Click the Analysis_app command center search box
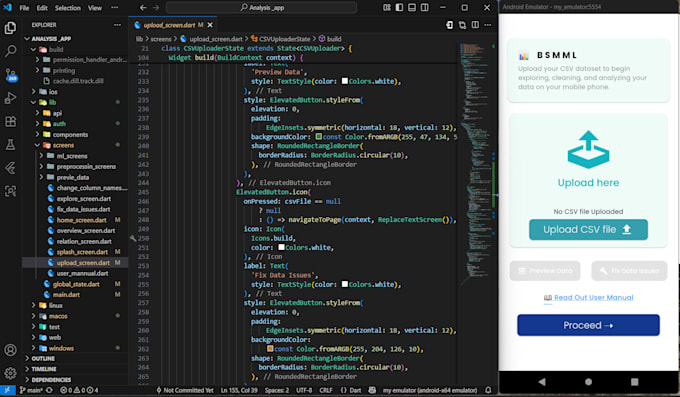 pos(262,7)
